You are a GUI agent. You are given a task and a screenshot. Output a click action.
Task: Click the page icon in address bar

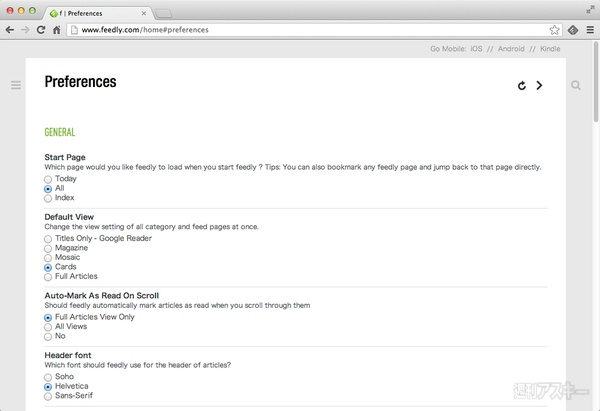pyautogui.click(x=75, y=30)
